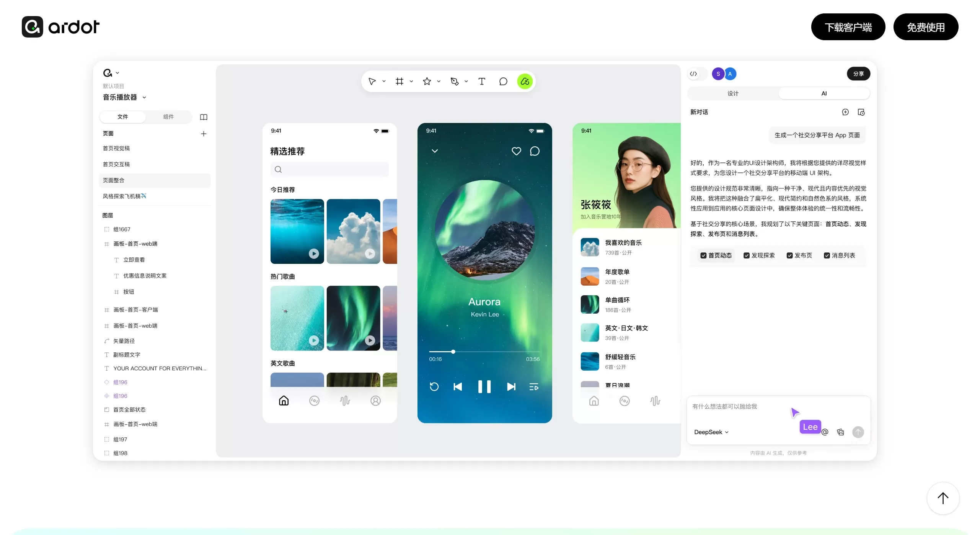The width and height of the screenshot is (980, 535).
Task: Uncheck the 首页动态 checkbox
Action: [x=703, y=255]
